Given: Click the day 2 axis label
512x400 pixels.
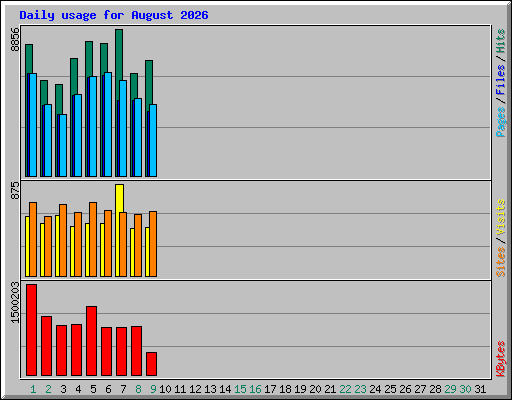Looking at the screenshot, I should (x=48, y=389).
